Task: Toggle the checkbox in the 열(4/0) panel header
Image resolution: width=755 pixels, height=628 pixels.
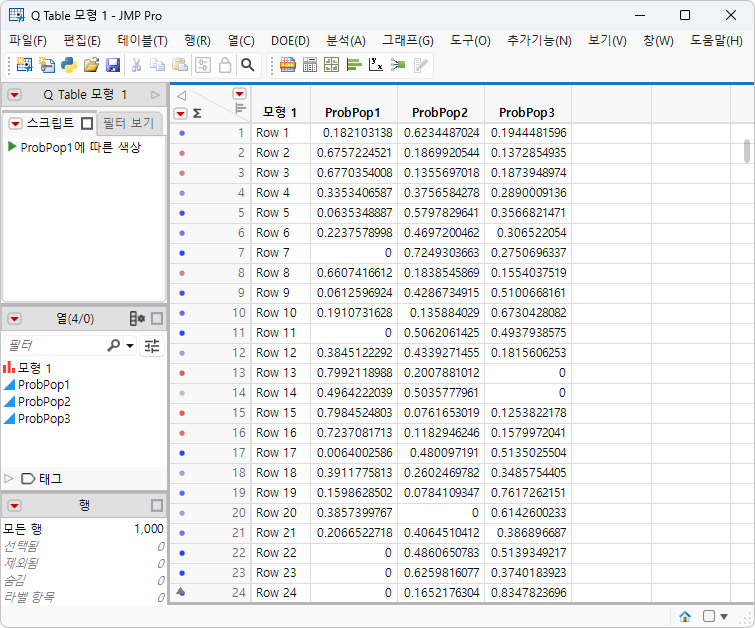Action: [157, 318]
